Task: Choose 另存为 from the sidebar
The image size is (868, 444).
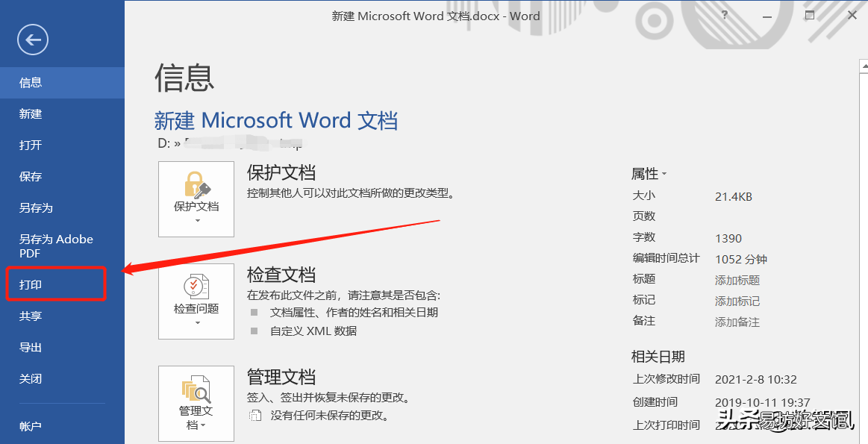Action: tap(62, 208)
